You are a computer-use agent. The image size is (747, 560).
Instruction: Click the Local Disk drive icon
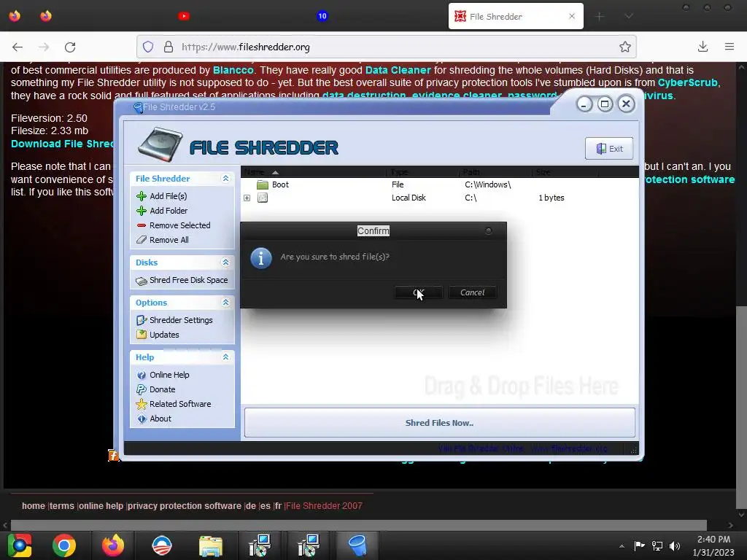[x=263, y=198]
